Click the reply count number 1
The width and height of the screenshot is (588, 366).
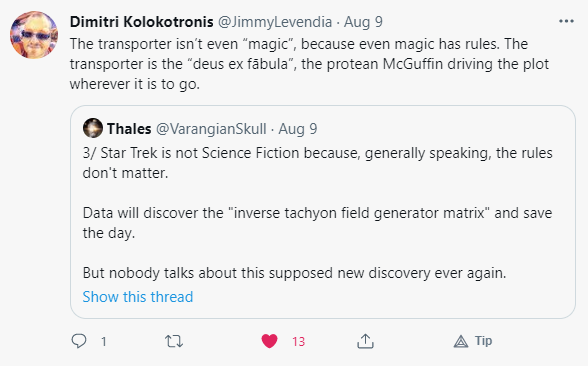(104, 342)
